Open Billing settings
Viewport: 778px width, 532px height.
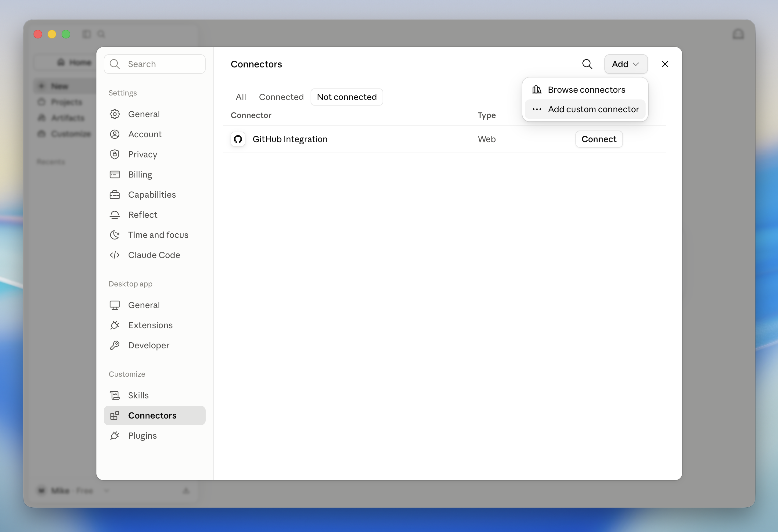154,174
